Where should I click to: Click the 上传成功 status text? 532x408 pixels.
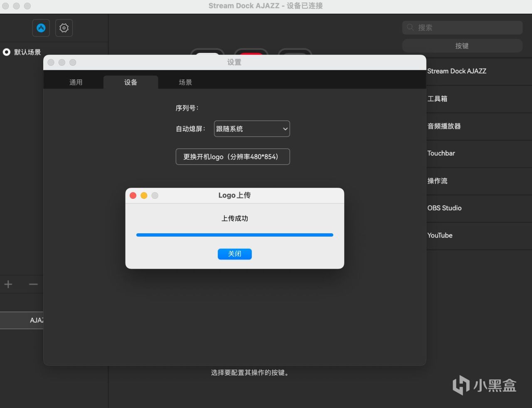click(235, 218)
